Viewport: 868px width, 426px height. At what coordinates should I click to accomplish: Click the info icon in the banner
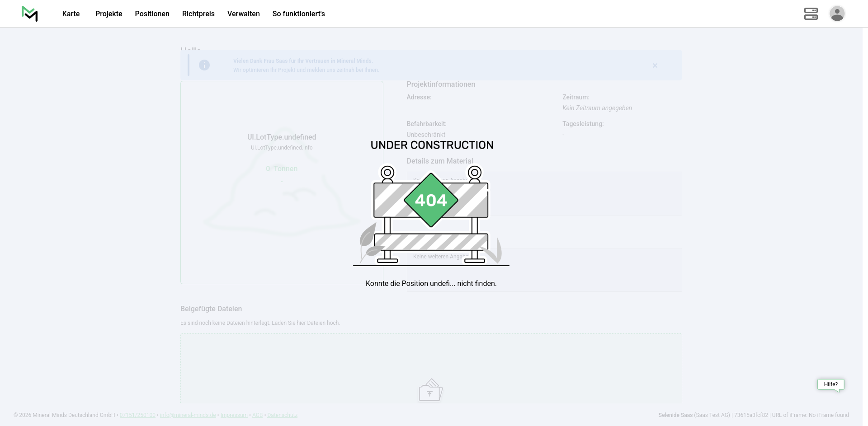(204, 66)
